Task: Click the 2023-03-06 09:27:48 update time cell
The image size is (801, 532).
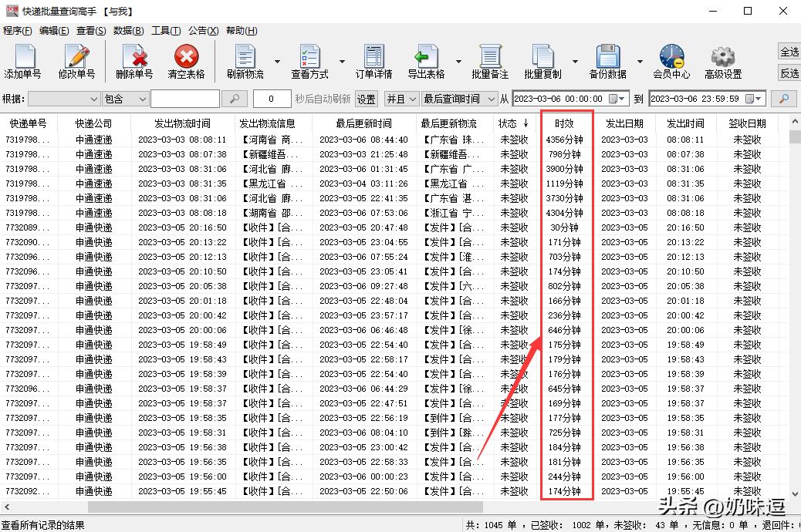Action: coord(363,286)
